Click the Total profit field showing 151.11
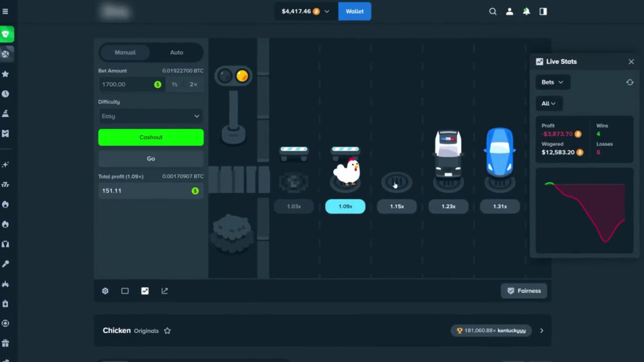 (x=151, y=190)
